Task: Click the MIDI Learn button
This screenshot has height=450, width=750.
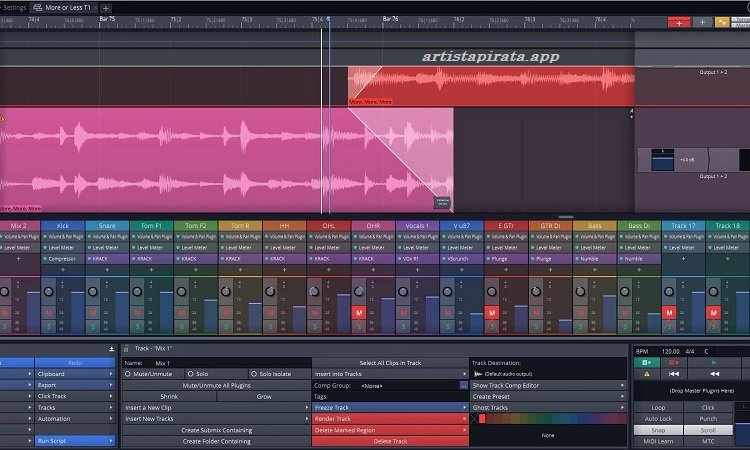Action: click(658, 441)
